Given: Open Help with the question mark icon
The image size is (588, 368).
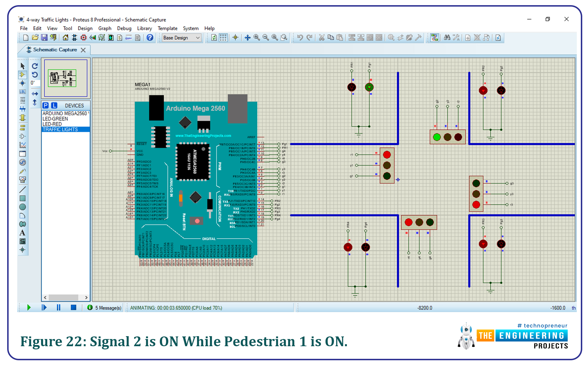Looking at the screenshot, I should point(150,38).
